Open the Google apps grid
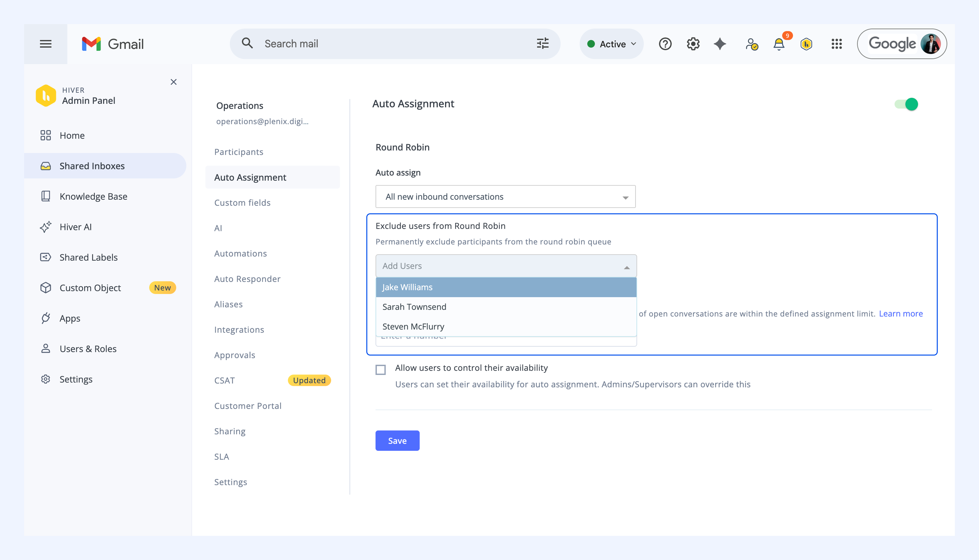Image resolution: width=979 pixels, height=560 pixels. [x=836, y=44]
